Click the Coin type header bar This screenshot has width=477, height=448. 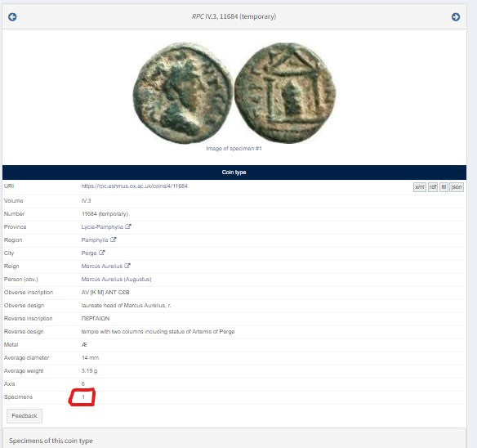click(234, 172)
